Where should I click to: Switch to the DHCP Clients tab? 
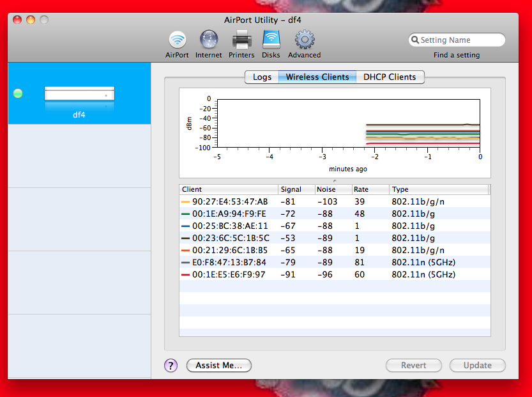click(390, 77)
